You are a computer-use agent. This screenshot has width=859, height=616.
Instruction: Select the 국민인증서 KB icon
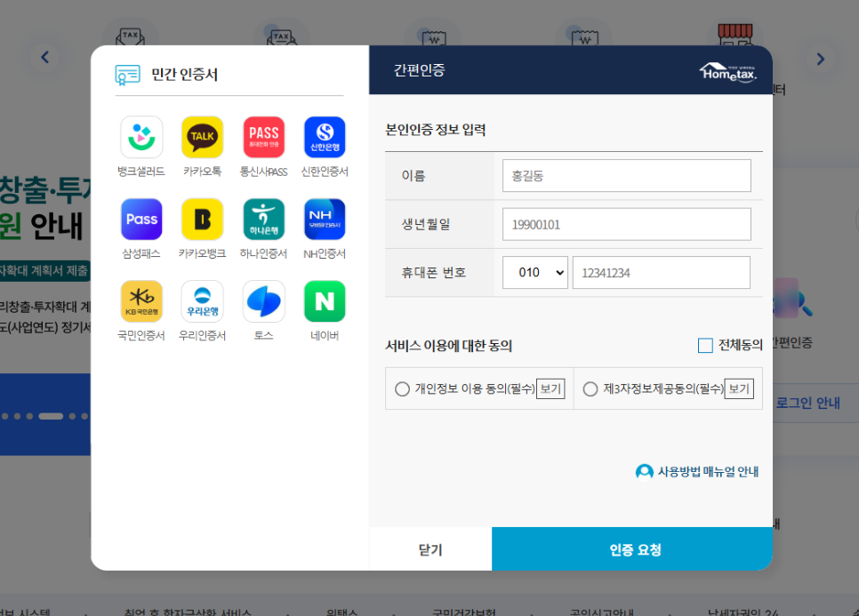click(x=141, y=301)
